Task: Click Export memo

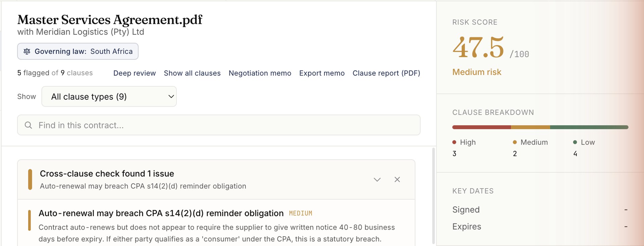Action: (x=322, y=73)
